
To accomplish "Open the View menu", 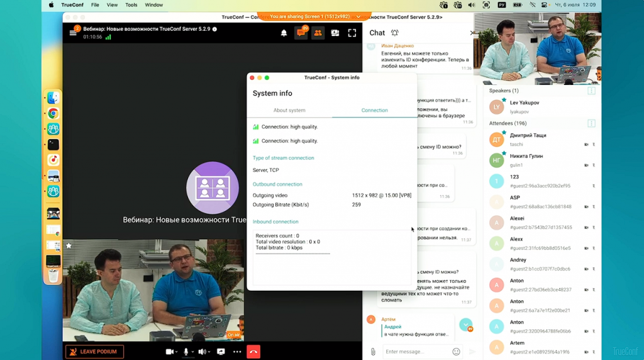I will [x=112, y=5].
